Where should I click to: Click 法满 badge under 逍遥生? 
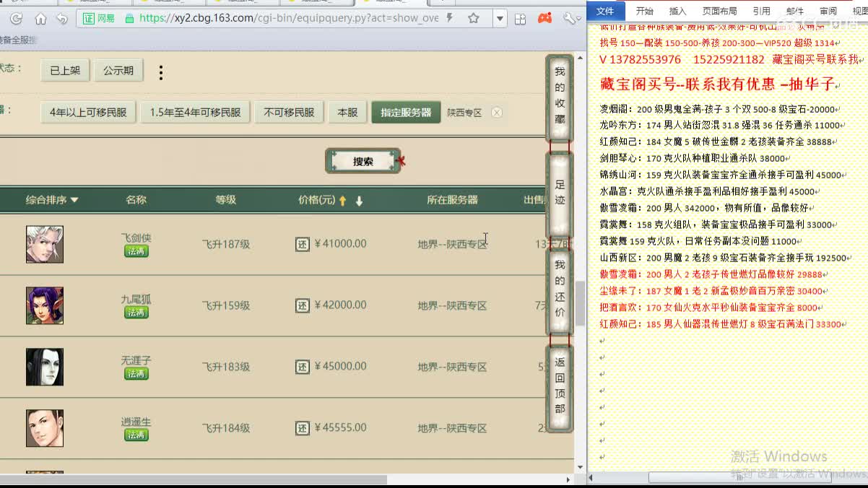pos(136,435)
